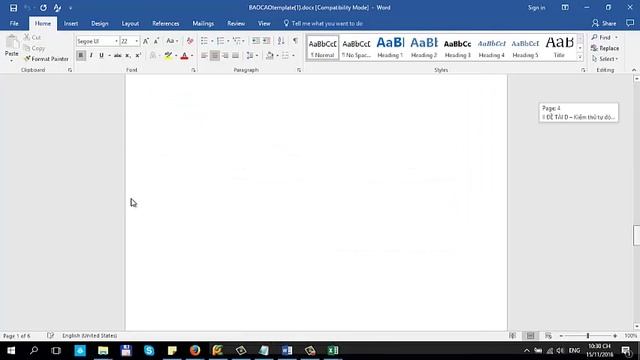Toggle Underline formatting
640x360 pixels.
[101, 56]
